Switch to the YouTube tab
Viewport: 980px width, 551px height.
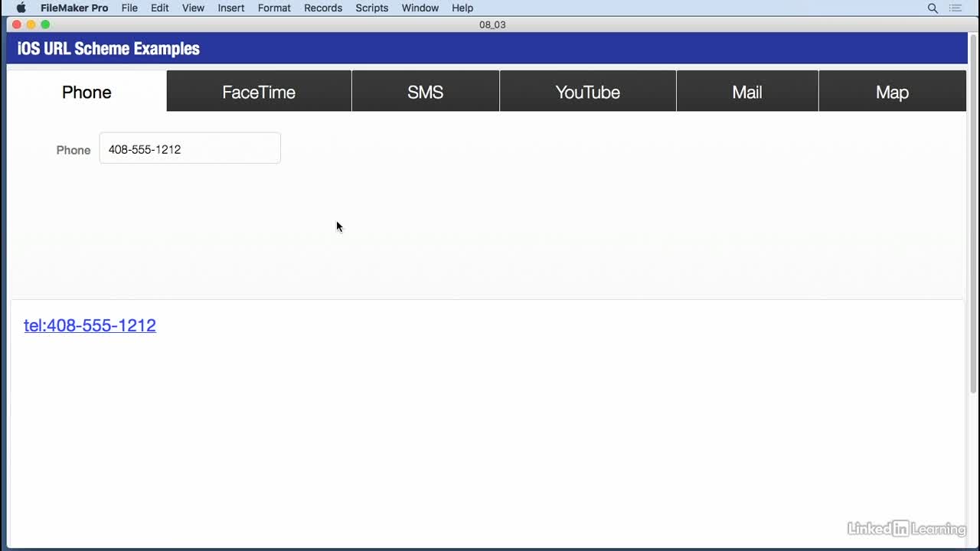click(588, 92)
